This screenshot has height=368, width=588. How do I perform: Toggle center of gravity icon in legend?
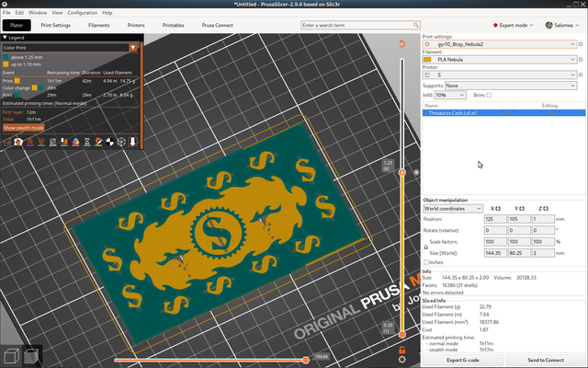[x=110, y=142]
